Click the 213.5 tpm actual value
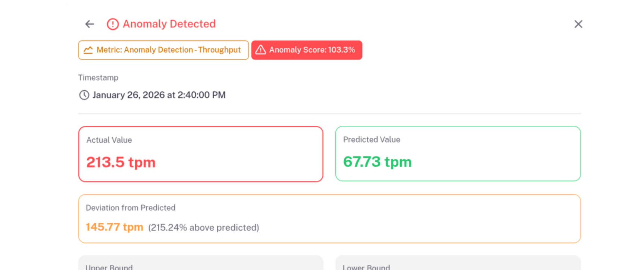Viewport: 644px width, 270px height. (x=121, y=162)
